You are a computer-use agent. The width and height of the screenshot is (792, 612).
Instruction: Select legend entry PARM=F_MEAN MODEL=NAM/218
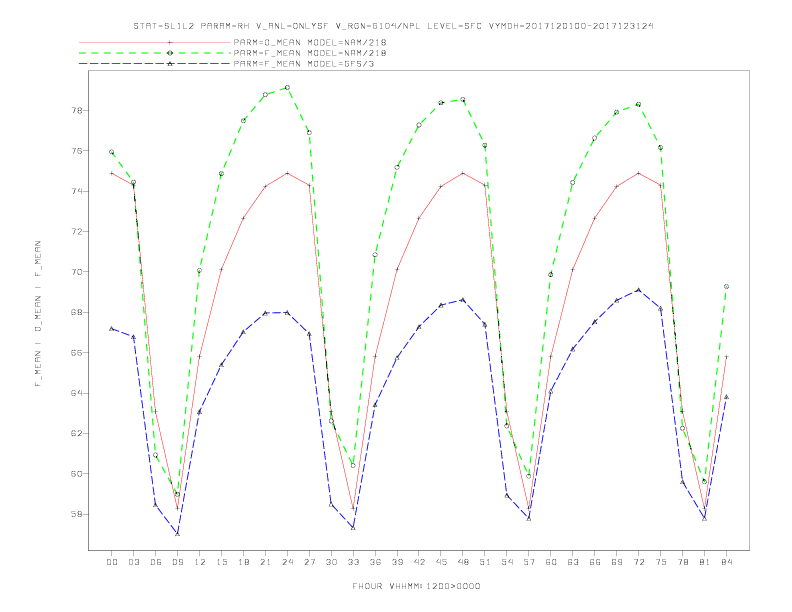point(310,53)
